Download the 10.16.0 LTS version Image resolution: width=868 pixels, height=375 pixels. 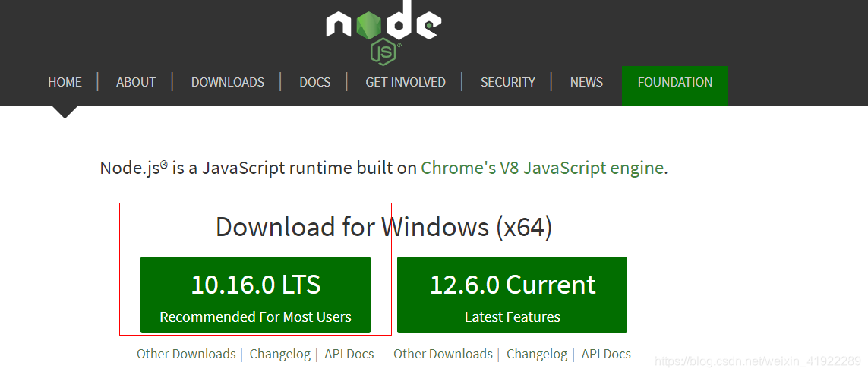[x=255, y=295]
